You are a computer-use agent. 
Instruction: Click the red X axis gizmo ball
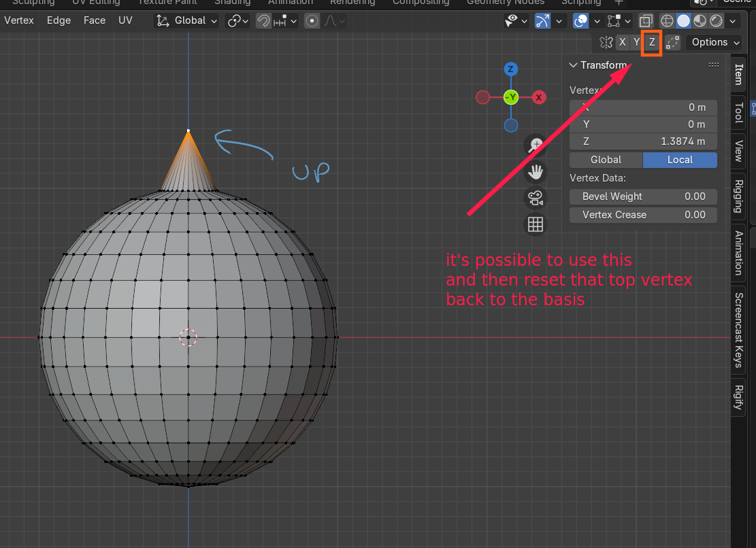click(x=538, y=97)
